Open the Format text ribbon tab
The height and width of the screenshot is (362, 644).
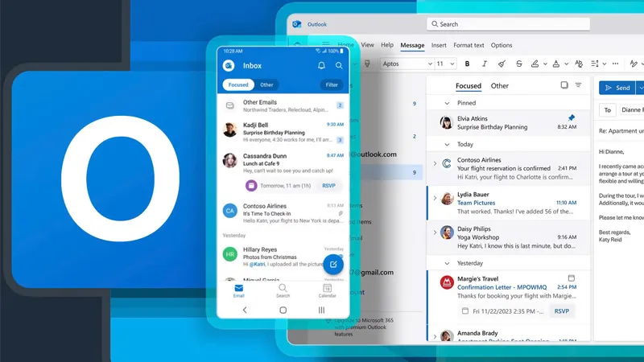click(x=469, y=45)
